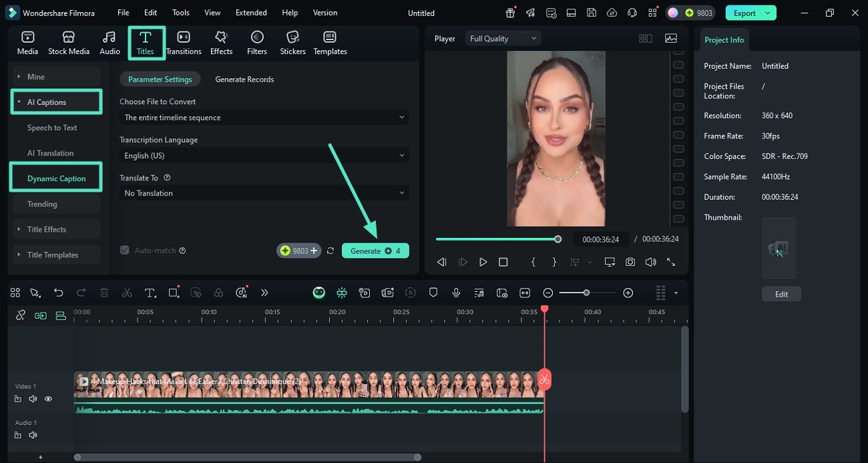Select Trending option

tap(42, 204)
